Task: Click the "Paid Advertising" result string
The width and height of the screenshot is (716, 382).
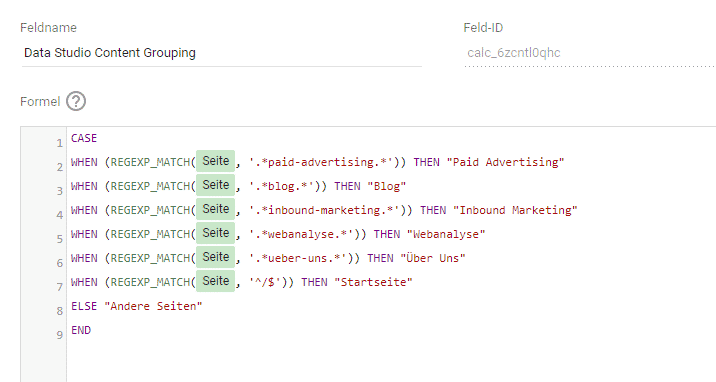Action: click(x=505, y=162)
